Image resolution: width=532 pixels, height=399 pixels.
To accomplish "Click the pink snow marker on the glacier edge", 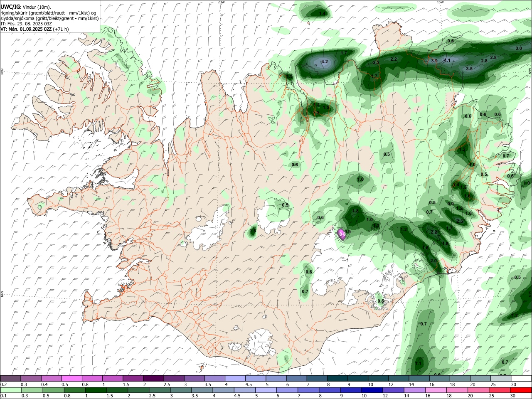I will pyautogui.click(x=342, y=234).
